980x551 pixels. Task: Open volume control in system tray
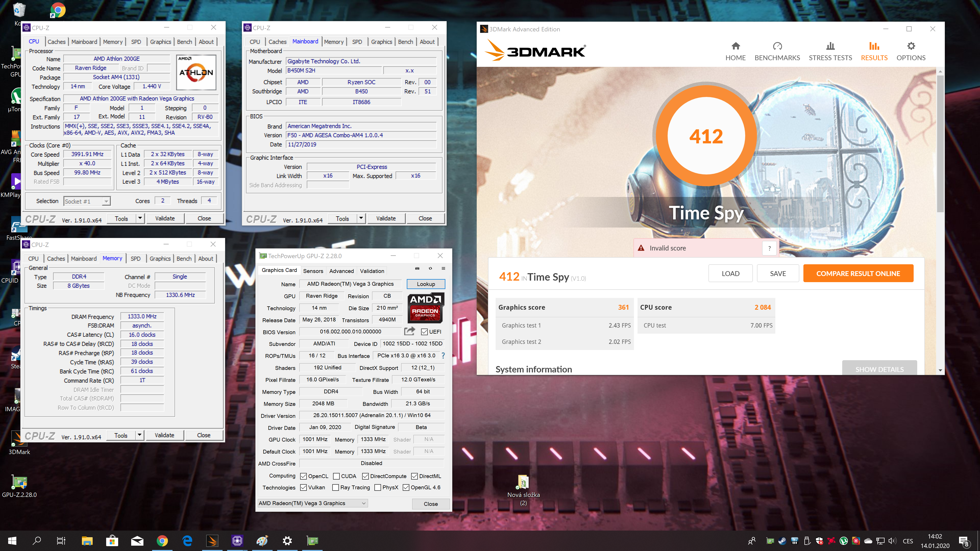tap(892, 541)
